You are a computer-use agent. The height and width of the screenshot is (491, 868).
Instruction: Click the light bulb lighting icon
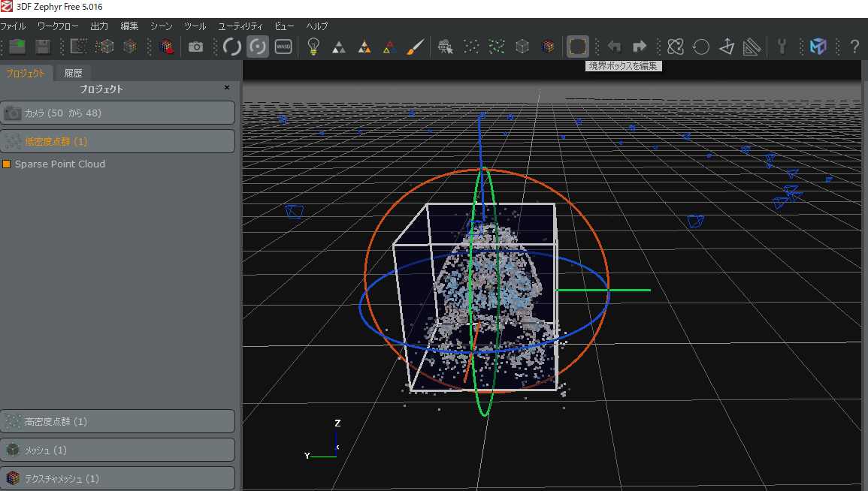(313, 47)
